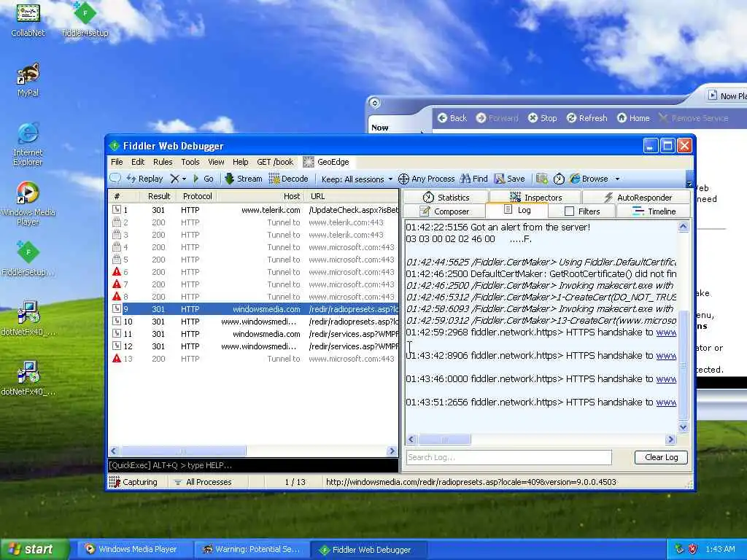This screenshot has height=560, width=747.
Task: Switch to the Statistics tab
Action: pyautogui.click(x=446, y=197)
